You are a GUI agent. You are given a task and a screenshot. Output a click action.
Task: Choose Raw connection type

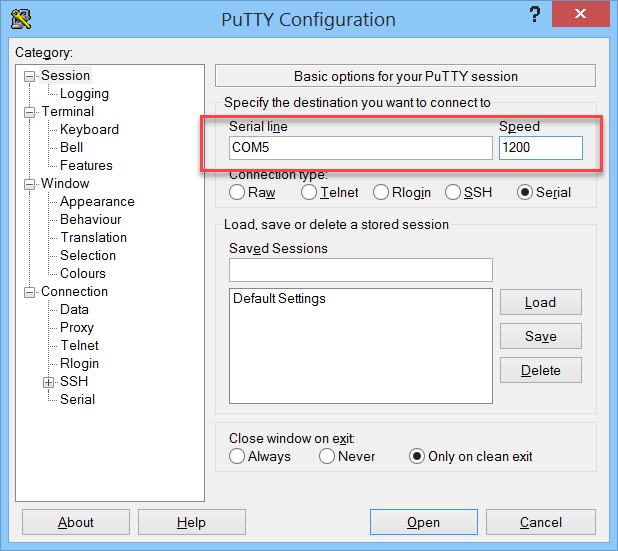(237, 192)
